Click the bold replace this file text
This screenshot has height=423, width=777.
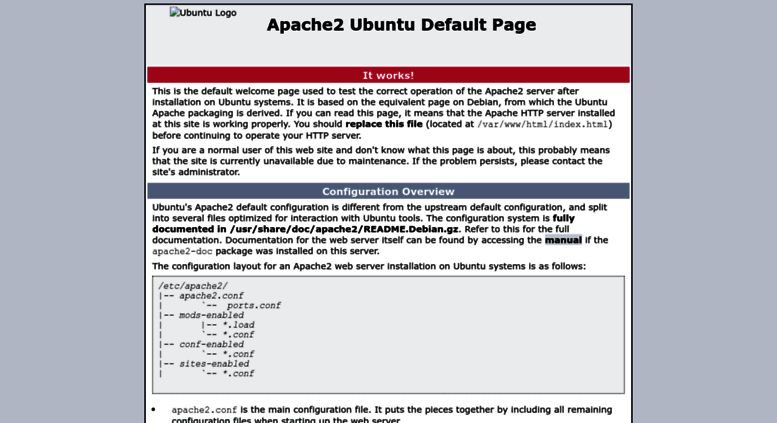(384, 124)
